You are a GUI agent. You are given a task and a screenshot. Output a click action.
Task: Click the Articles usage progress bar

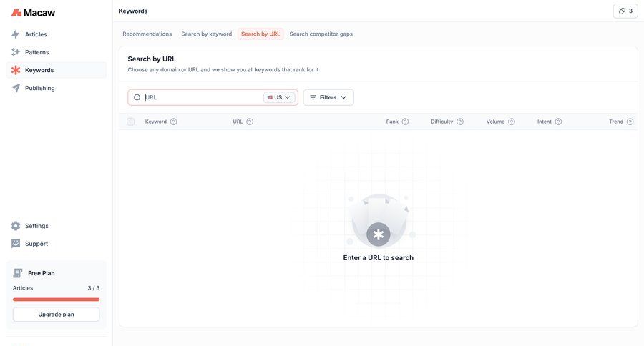[56, 299]
